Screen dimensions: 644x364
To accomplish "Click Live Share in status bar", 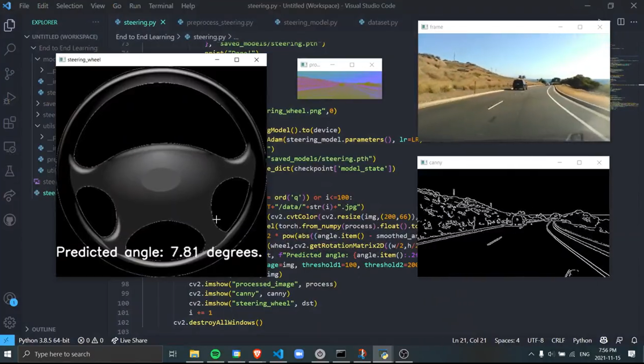I will (129, 340).
